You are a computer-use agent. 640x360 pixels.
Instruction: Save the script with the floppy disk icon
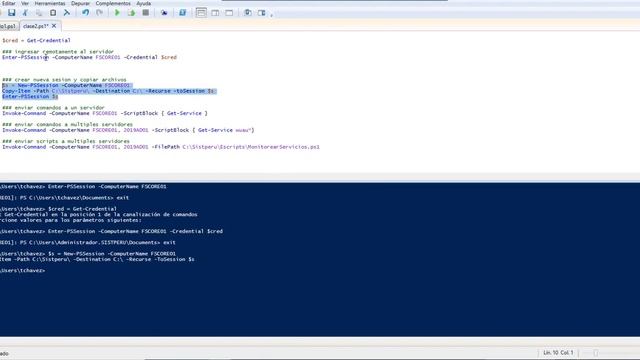(11, 13)
